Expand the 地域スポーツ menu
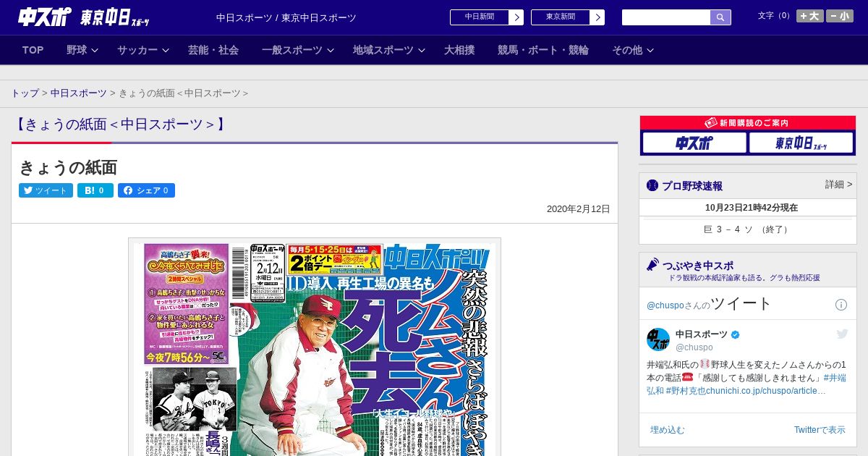 (388, 50)
